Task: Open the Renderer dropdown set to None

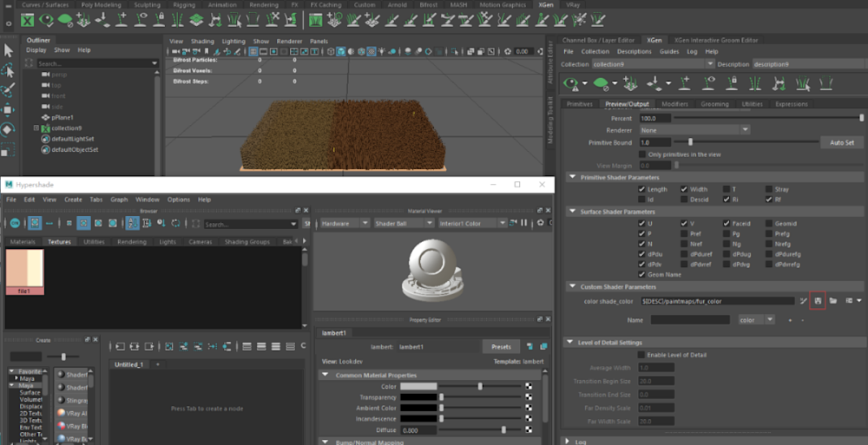Action: (x=694, y=129)
